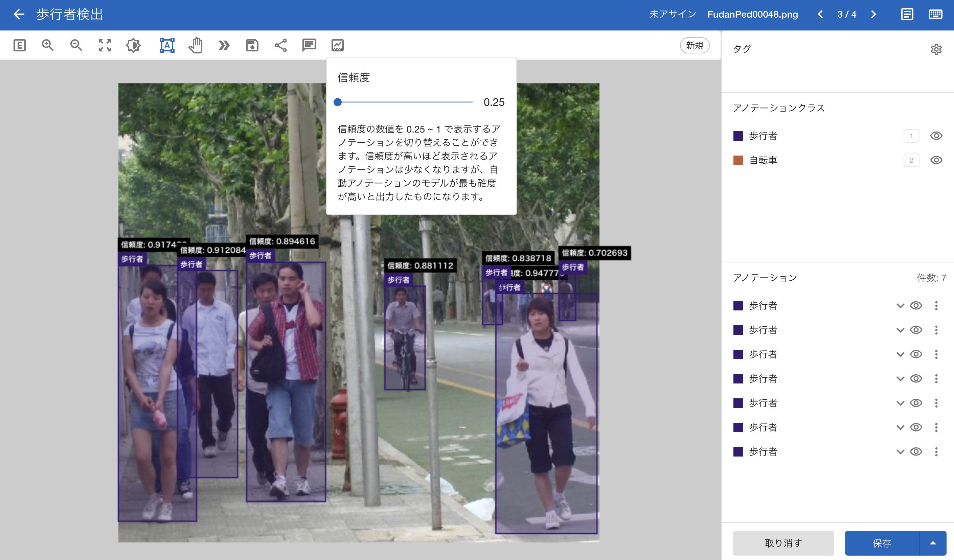Go to the previous image
The width and height of the screenshot is (954, 560).
820,15
